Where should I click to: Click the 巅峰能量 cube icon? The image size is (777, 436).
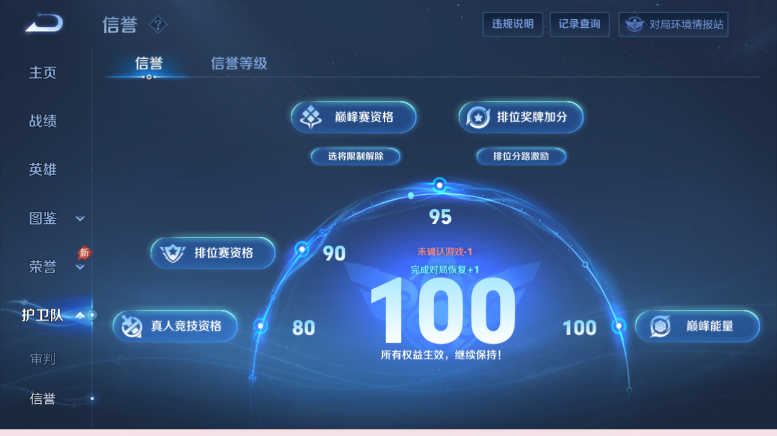click(660, 326)
